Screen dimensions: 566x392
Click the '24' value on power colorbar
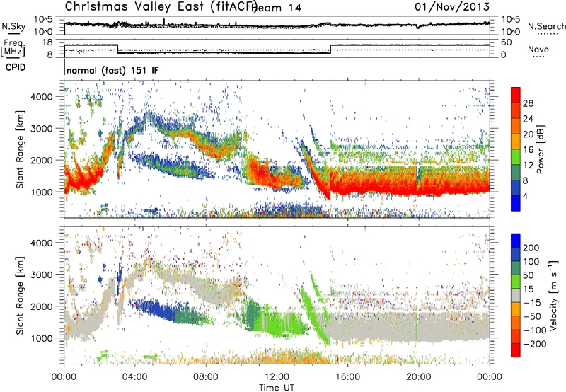coord(528,119)
